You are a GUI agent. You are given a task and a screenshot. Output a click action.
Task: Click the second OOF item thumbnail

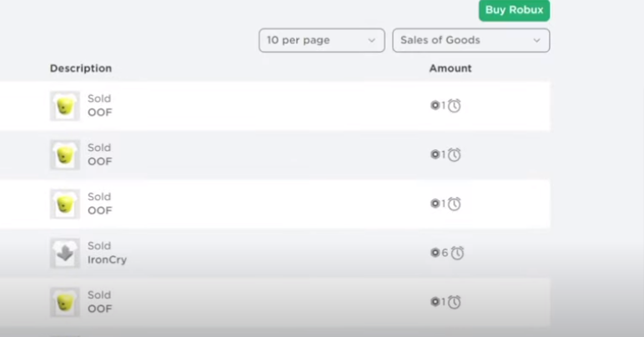click(65, 155)
